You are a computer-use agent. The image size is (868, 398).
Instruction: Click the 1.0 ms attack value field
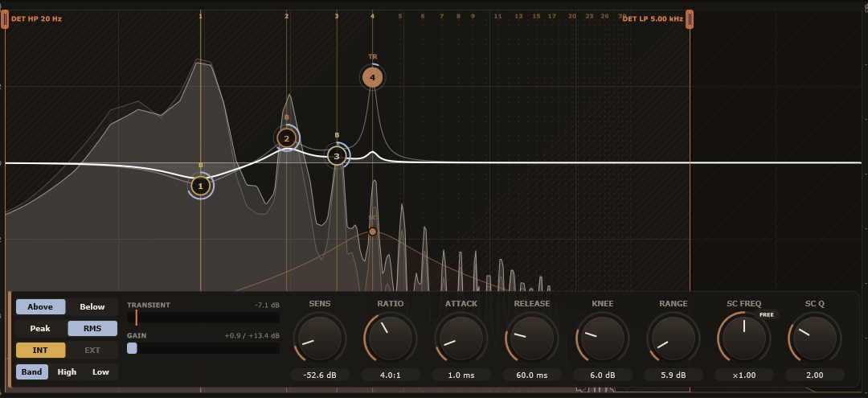[461, 375]
